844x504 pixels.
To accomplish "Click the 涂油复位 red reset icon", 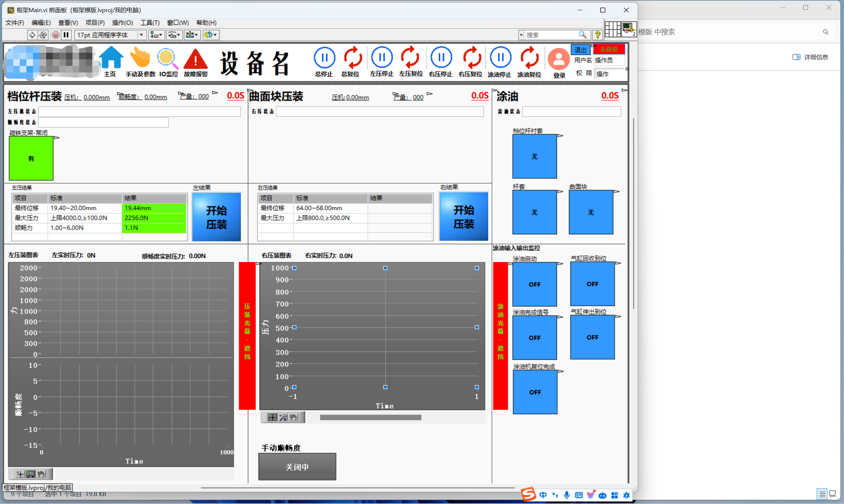I will [529, 57].
